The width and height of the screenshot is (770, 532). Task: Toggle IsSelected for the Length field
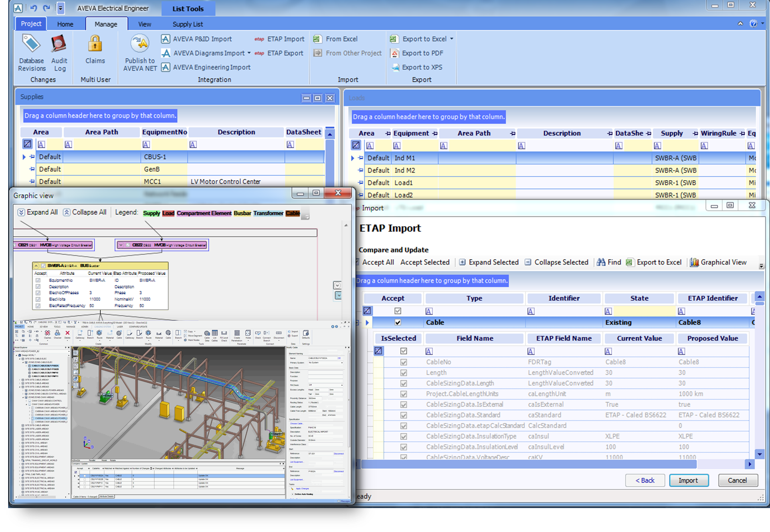404,373
